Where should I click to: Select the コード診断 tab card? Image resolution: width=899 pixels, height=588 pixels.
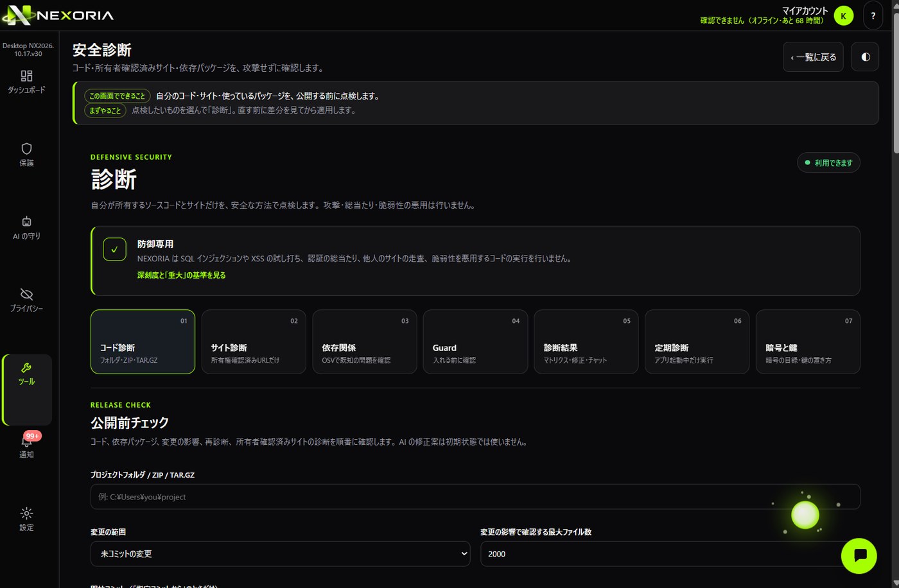143,342
